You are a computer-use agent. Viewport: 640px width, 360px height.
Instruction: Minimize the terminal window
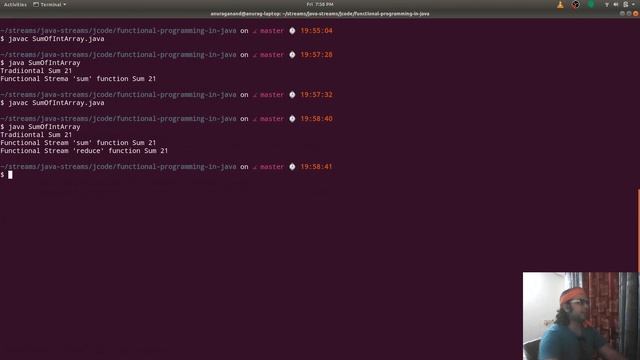[622, 13]
